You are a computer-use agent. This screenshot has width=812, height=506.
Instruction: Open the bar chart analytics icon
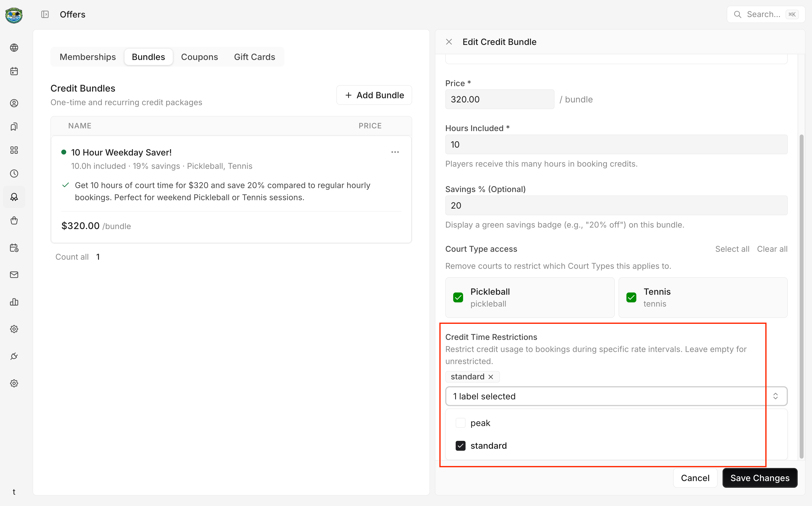14,302
